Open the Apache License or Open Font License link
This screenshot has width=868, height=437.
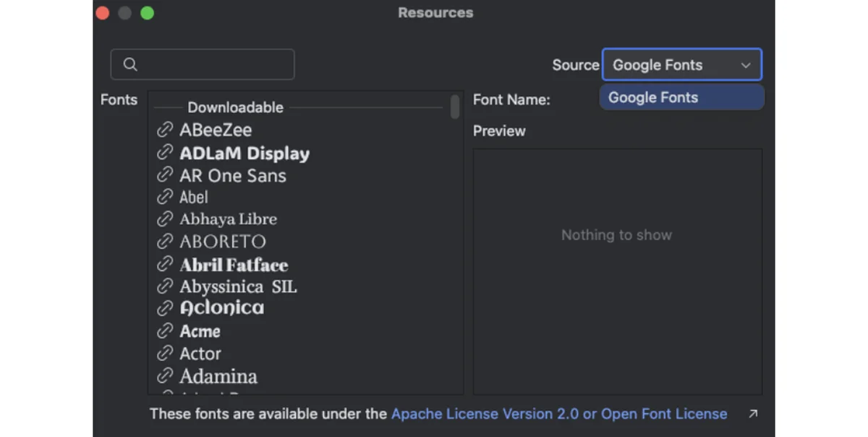click(x=559, y=414)
